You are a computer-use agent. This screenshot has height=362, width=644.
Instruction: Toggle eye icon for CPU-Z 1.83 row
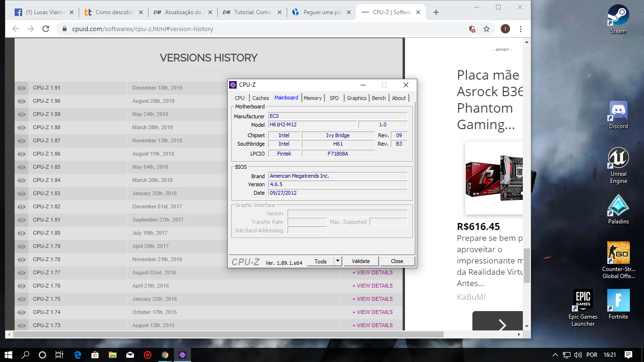point(21,194)
